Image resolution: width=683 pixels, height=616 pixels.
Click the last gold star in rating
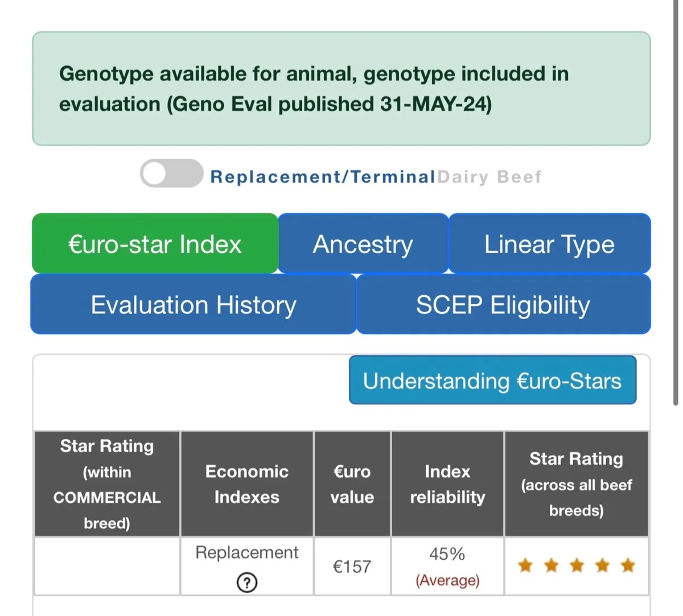pos(628,565)
